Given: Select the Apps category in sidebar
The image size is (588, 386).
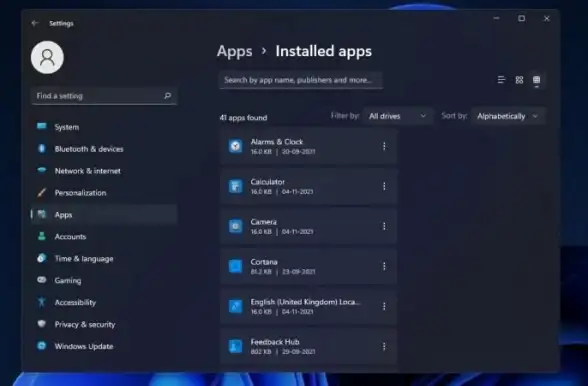Looking at the screenshot, I should point(104,215).
